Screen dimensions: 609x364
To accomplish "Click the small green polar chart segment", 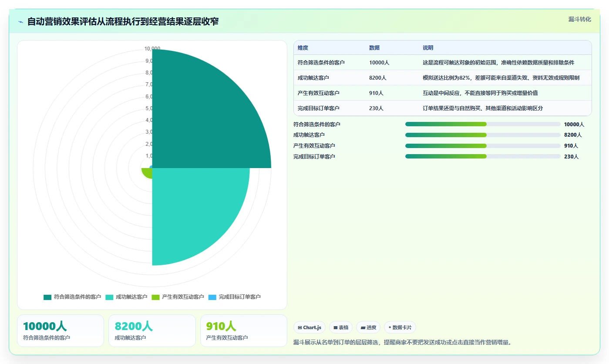I will coord(147,172).
